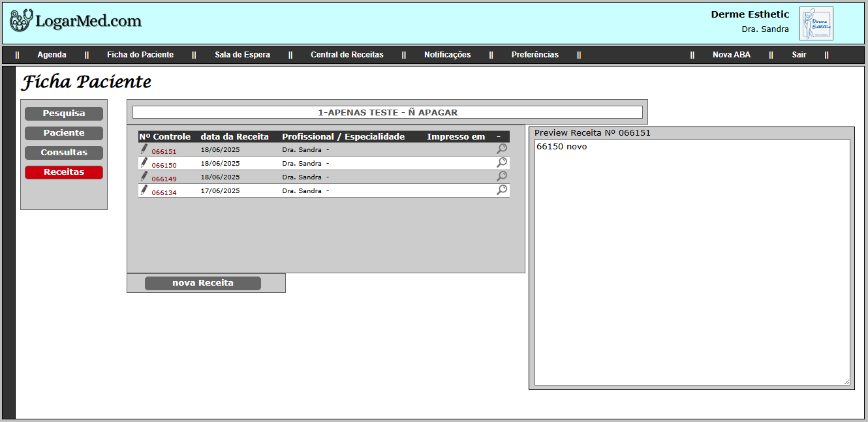Click the date 17/06/2025
Screen dimensions: 868x422
pos(220,191)
